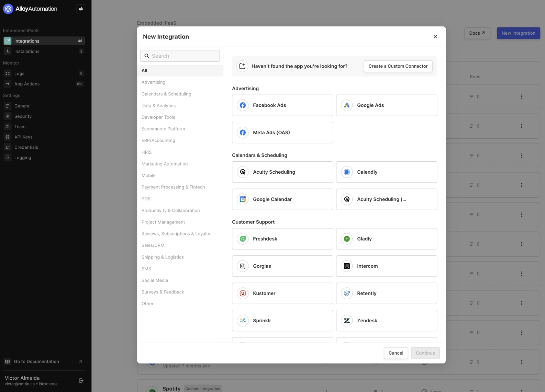Click the Zendesk logo icon
545x392 pixels.
[347, 321]
